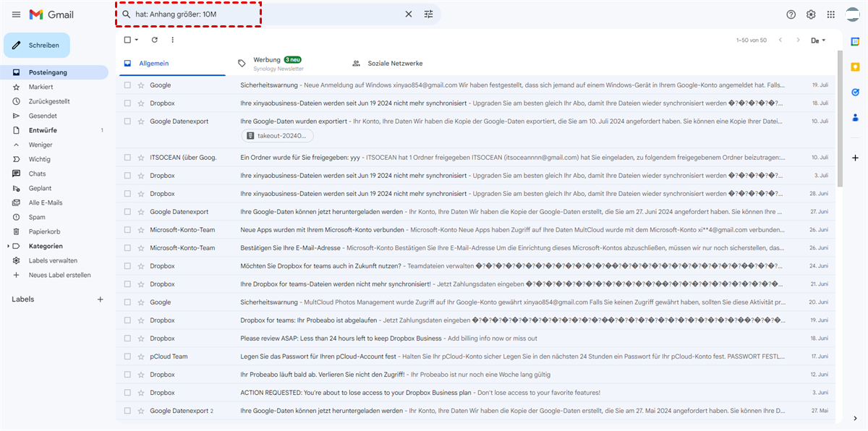Open the select dropdown arrow
The image size is (868, 431).
137,40
